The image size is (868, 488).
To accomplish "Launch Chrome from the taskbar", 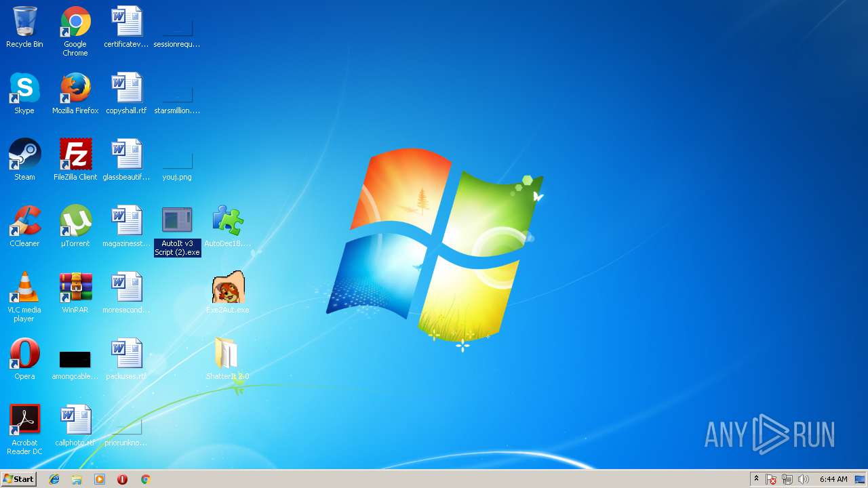I will (x=145, y=479).
